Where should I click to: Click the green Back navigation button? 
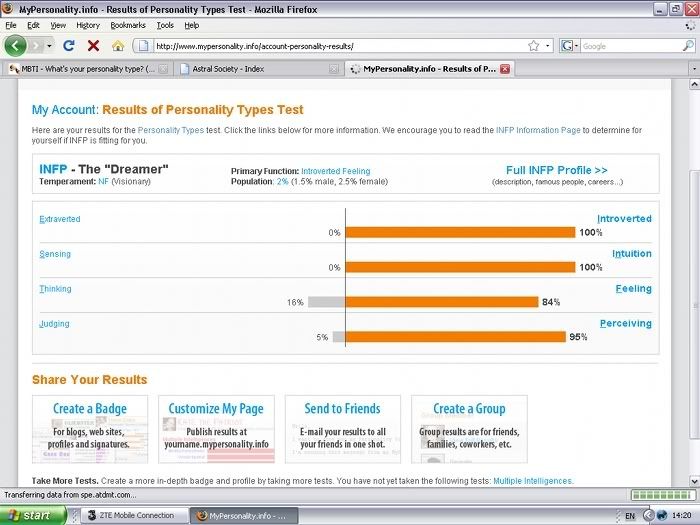point(15,46)
